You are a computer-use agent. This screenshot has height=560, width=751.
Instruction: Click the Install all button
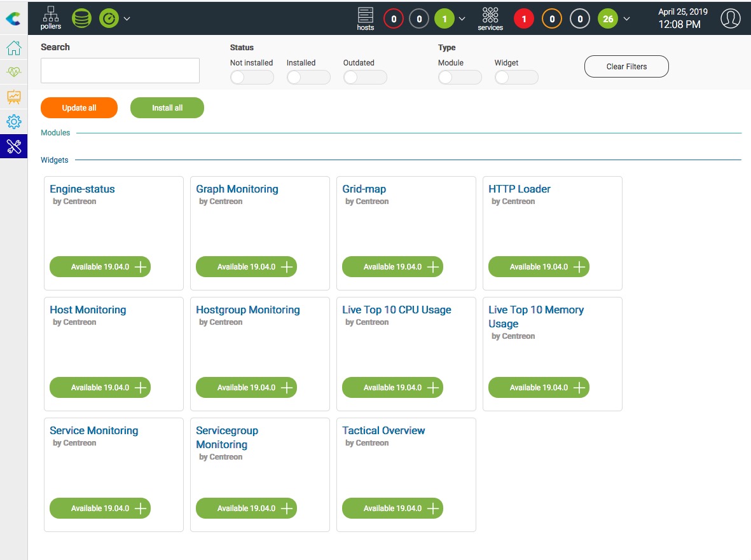(167, 108)
